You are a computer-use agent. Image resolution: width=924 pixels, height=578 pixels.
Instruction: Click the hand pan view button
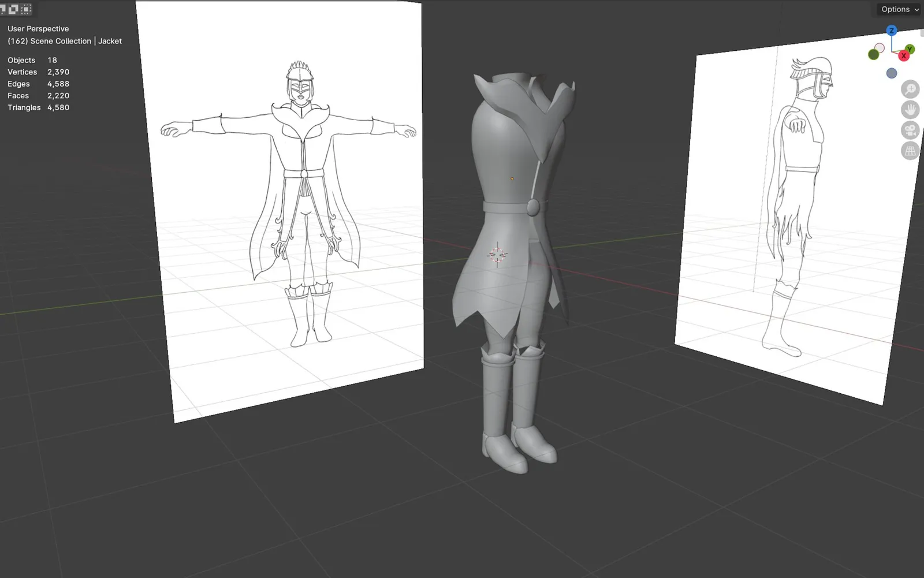(x=910, y=110)
